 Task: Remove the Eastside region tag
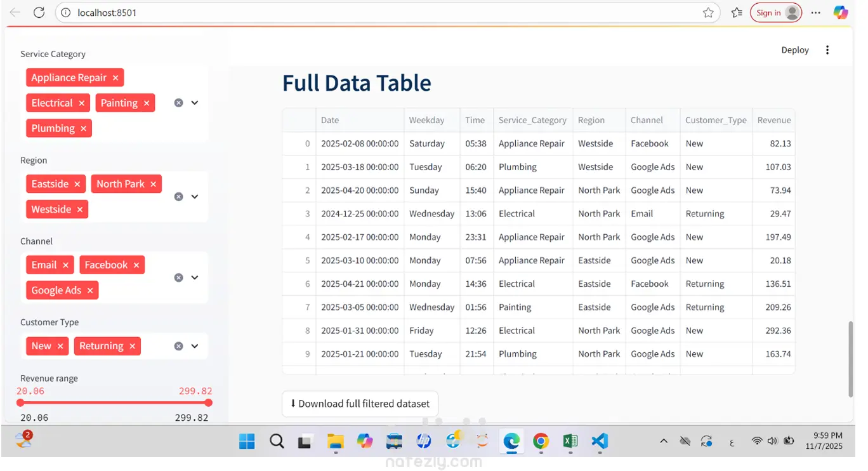pos(77,184)
